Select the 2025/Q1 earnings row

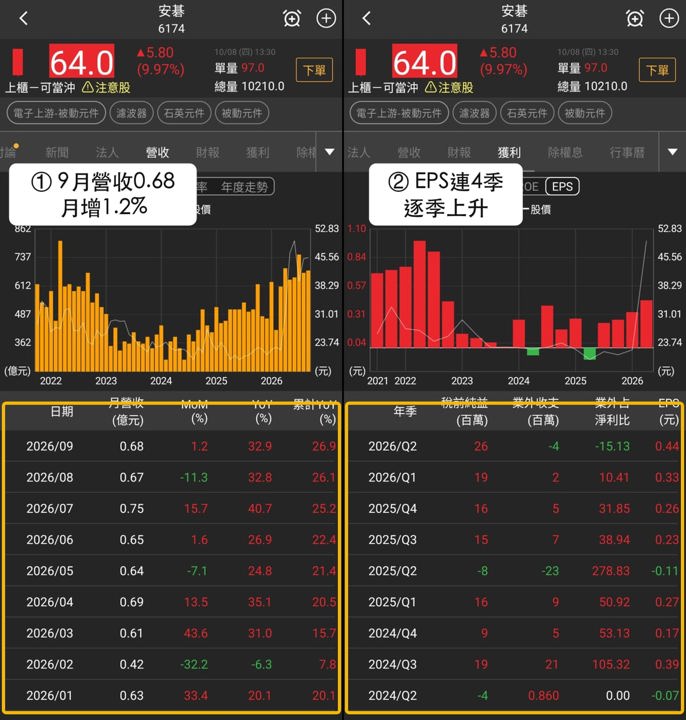(514, 602)
